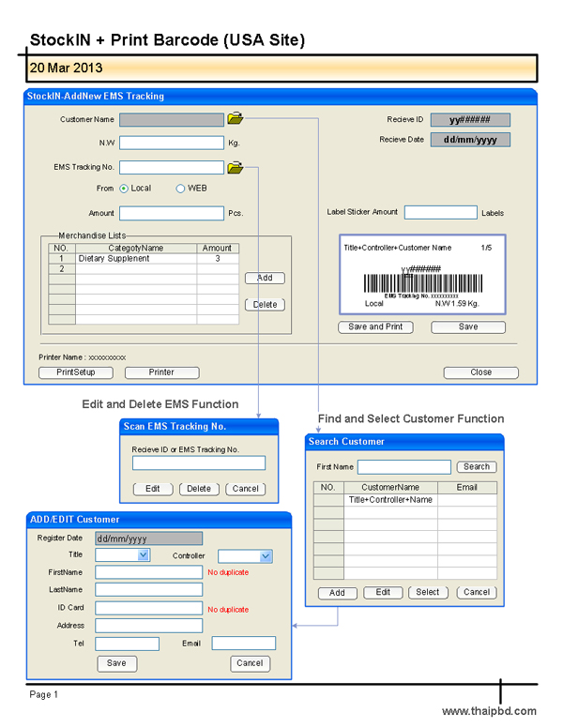Click Cancel in Search Customer dialog
This screenshot has height=728, width=563.
(477, 592)
